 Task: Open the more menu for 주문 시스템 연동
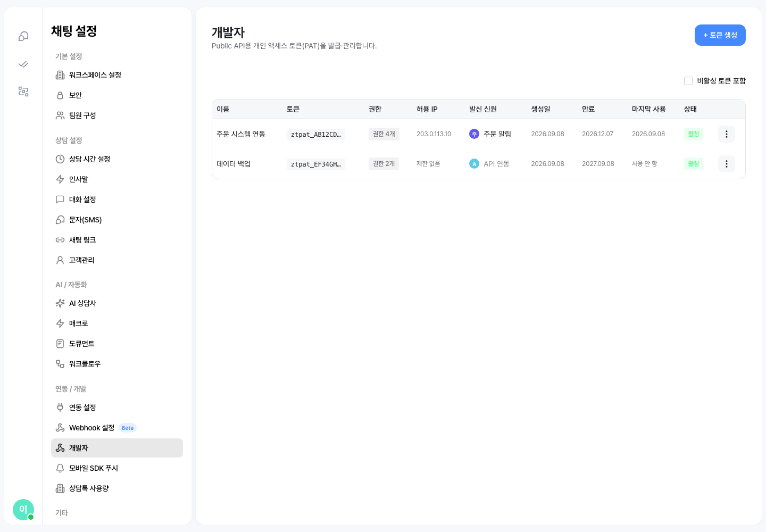(x=727, y=134)
